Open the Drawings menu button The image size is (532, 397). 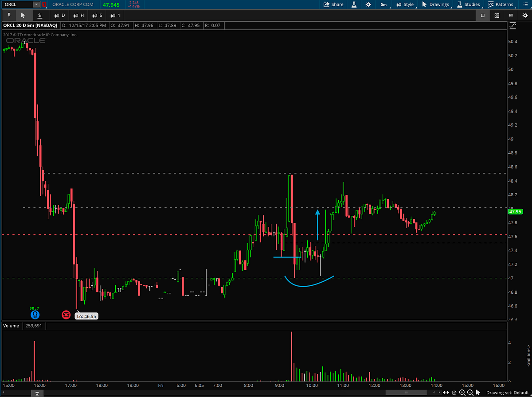pyautogui.click(x=436, y=4)
